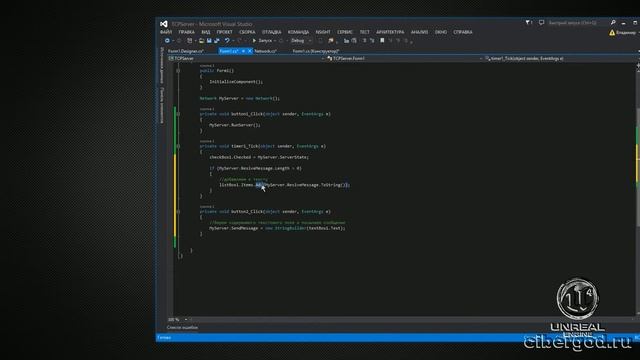This screenshot has height=360, width=640.
Task: Click the Visual Studio logo icon
Action: (164, 24)
